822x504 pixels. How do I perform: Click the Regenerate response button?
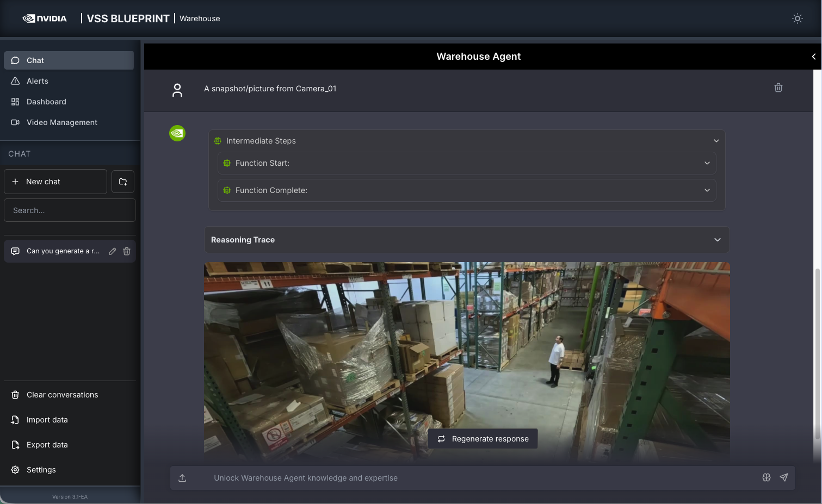click(x=483, y=439)
